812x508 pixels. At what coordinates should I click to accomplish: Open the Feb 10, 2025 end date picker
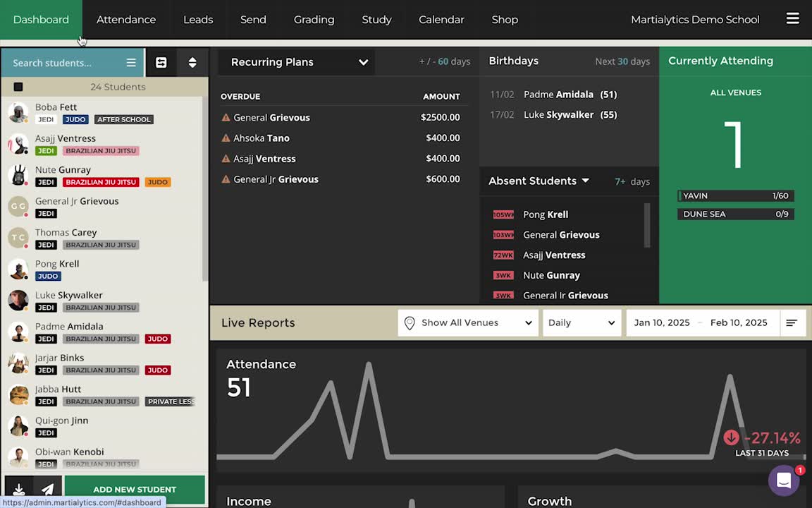pyautogui.click(x=739, y=323)
